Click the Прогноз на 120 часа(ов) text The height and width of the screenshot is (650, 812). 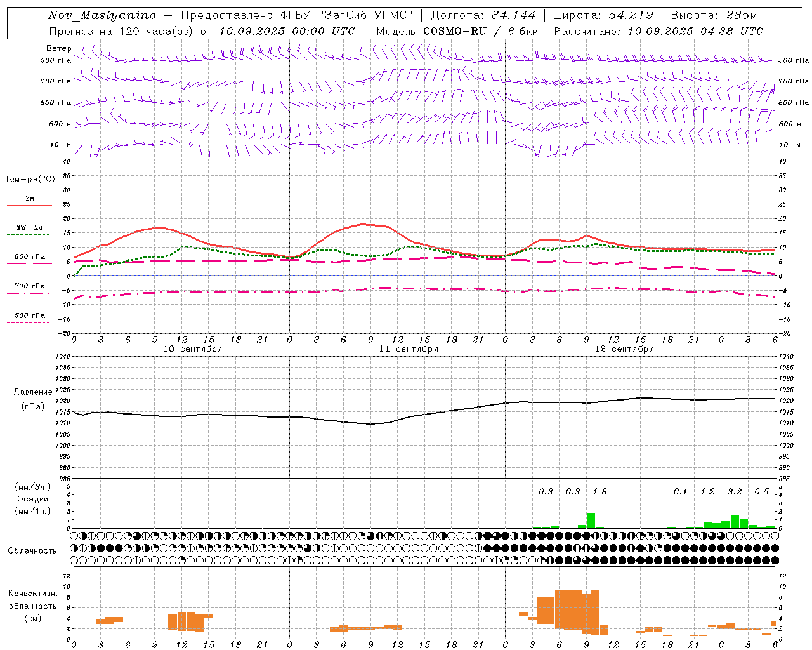click(122, 31)
